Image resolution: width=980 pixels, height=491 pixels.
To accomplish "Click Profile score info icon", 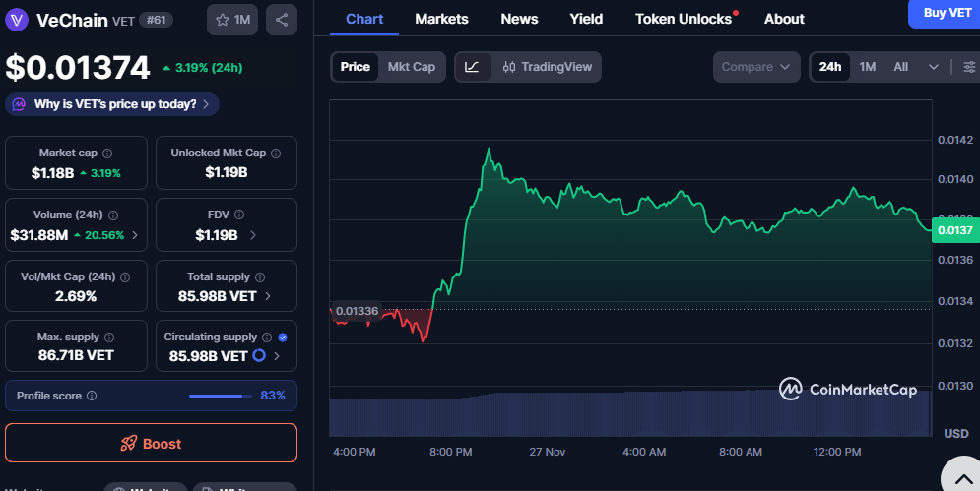I will coord(92,396).
